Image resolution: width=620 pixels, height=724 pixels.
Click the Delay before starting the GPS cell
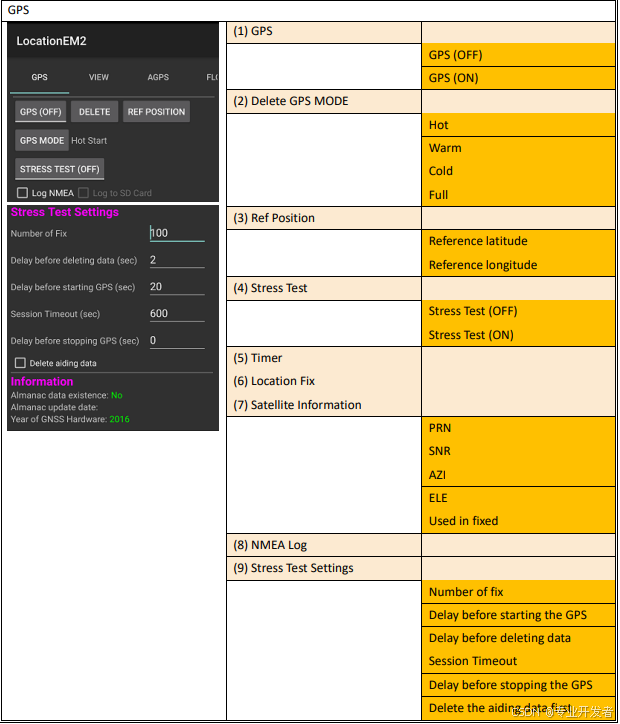pos(518,615)
